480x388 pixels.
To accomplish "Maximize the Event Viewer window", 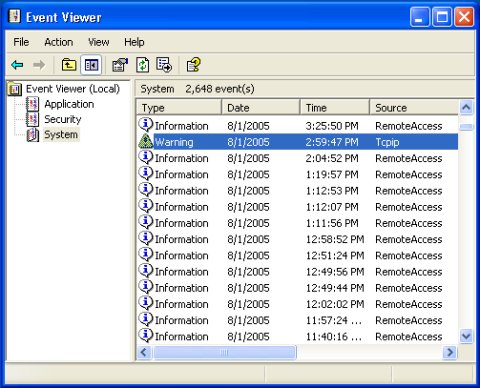I will [x=442, y=17].
